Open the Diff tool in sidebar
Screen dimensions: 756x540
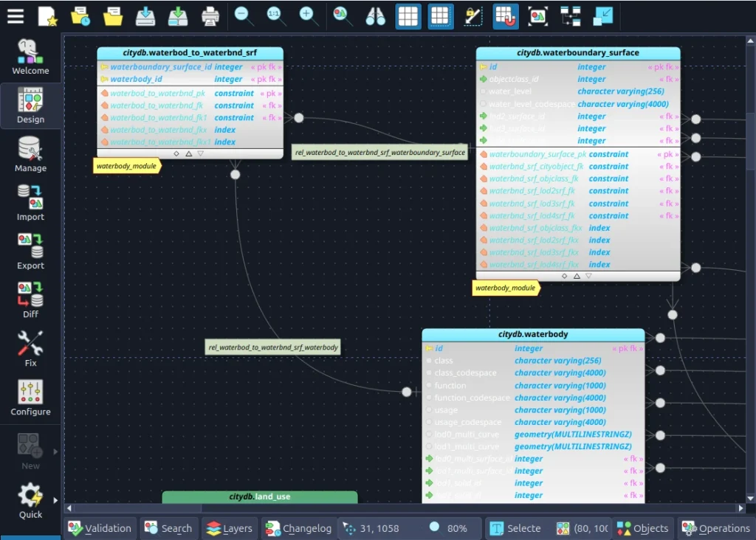[30, 300]
